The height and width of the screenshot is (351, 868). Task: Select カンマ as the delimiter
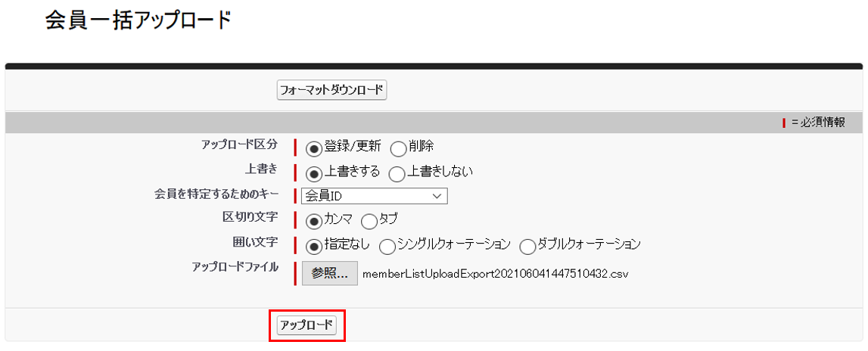pyautogui.click(x=313, y=222)
